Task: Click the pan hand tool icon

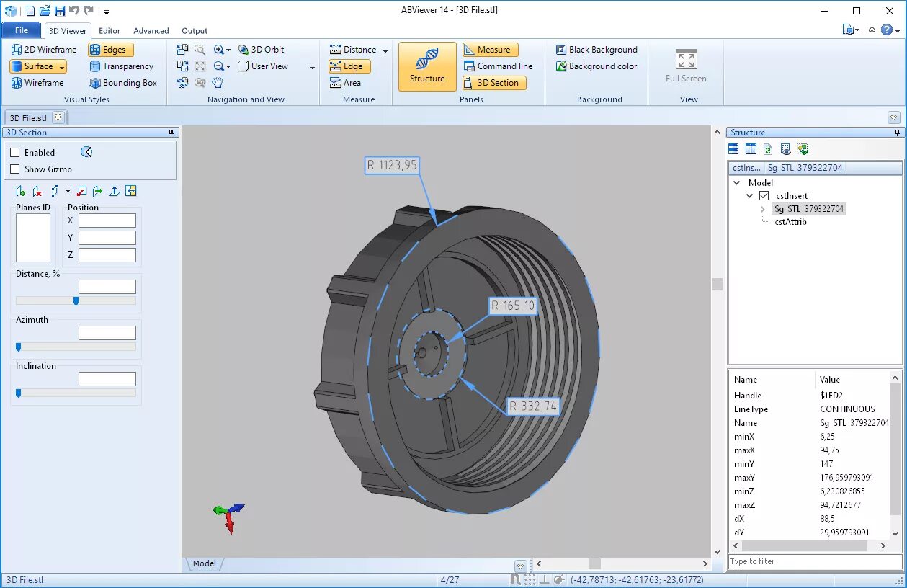Action: point(218,83)
